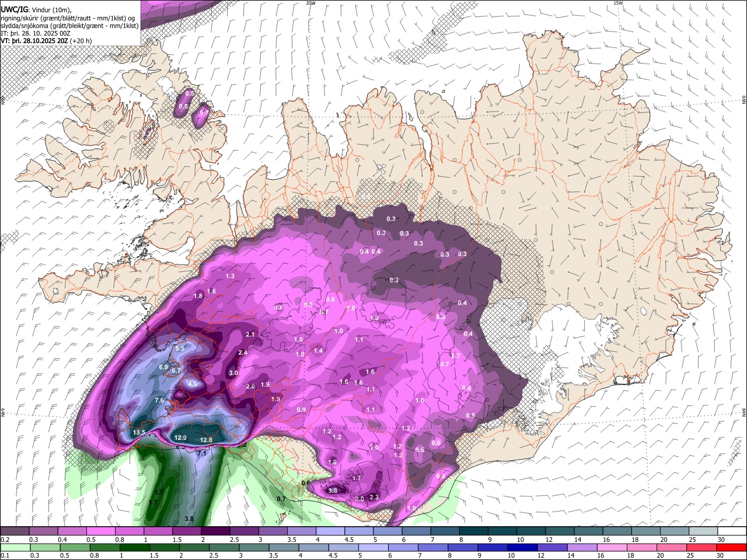Viewport: 747px width, 560px height.
Task: Select the 'Vindur (10m)' header label
Action: click(51, 10)
